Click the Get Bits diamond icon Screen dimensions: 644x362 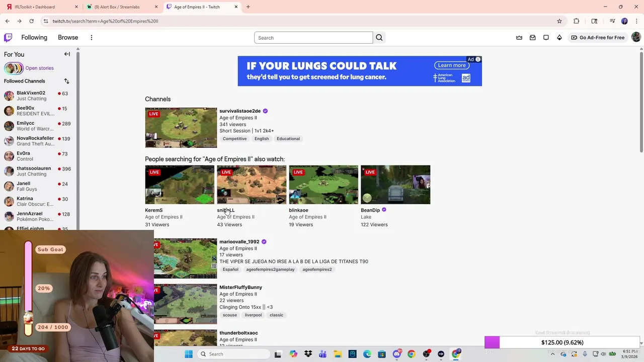click(559, 38)
